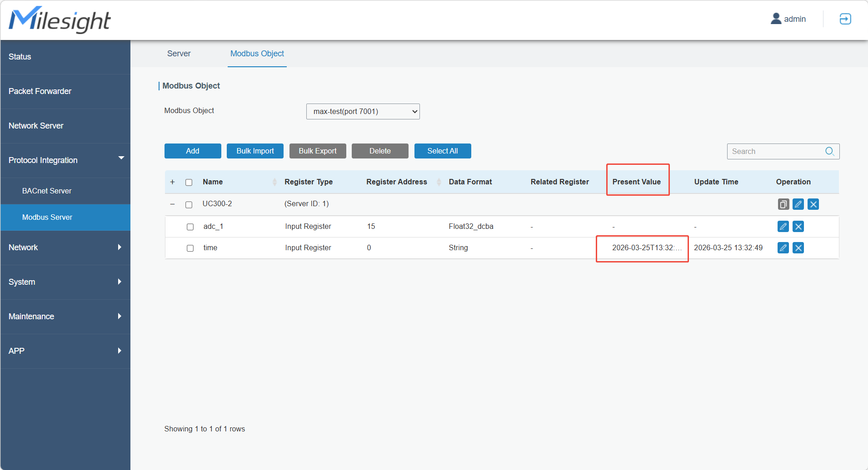The height and width of the screenshot is (470, 868).
Task: Click the Select All button
Action: tap(443, 151)
